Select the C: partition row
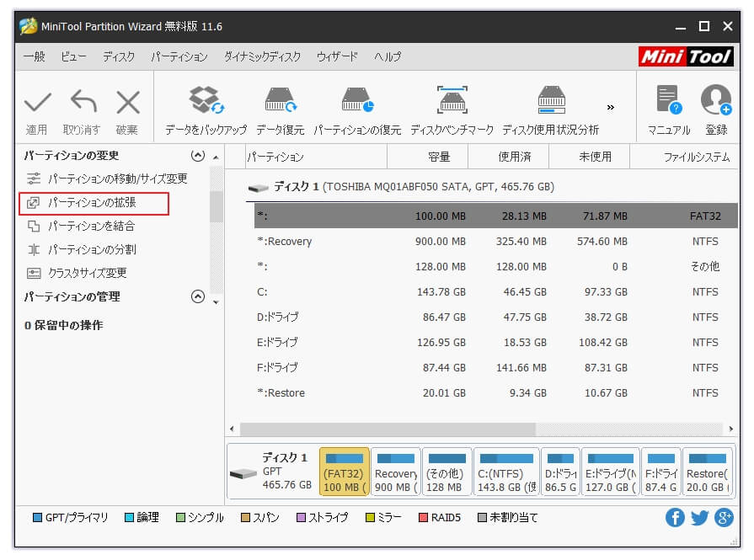 [495, 291]
